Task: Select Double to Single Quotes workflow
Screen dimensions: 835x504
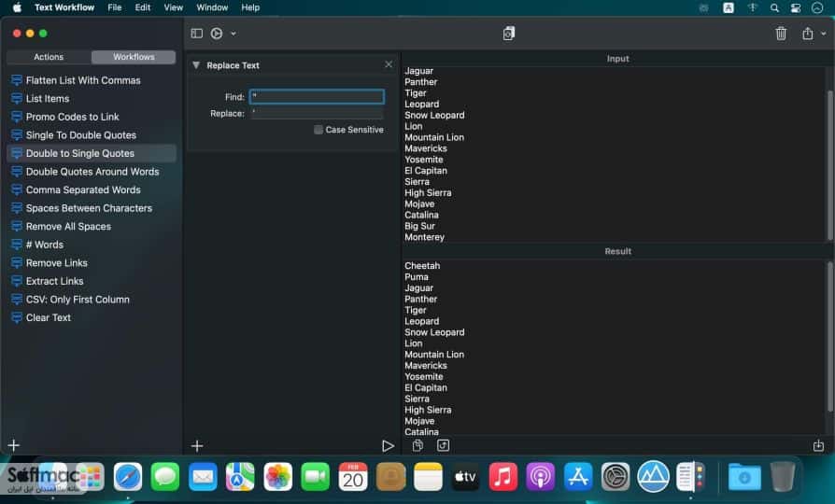Action: [x=91, y=153]
